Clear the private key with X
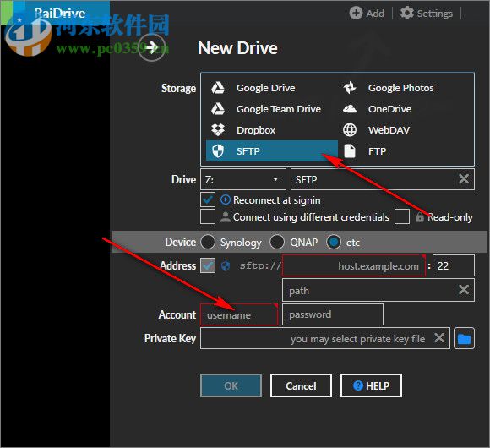 (439, 338)
